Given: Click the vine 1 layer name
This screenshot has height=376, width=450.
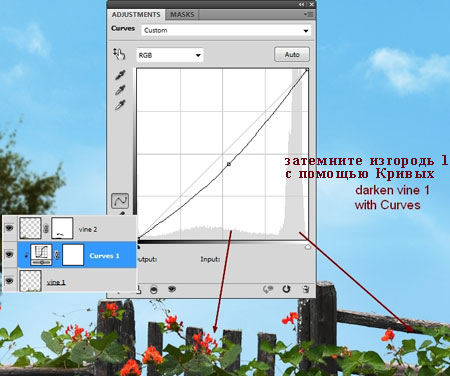Looking at the screenshot, I should point(56,282).
